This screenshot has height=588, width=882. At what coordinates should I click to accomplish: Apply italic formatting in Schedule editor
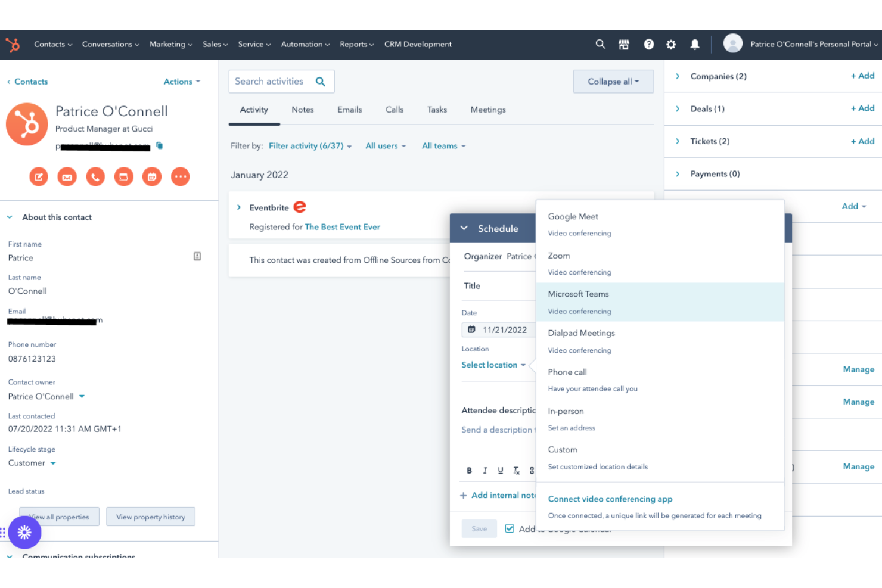(x=485, y=471)
